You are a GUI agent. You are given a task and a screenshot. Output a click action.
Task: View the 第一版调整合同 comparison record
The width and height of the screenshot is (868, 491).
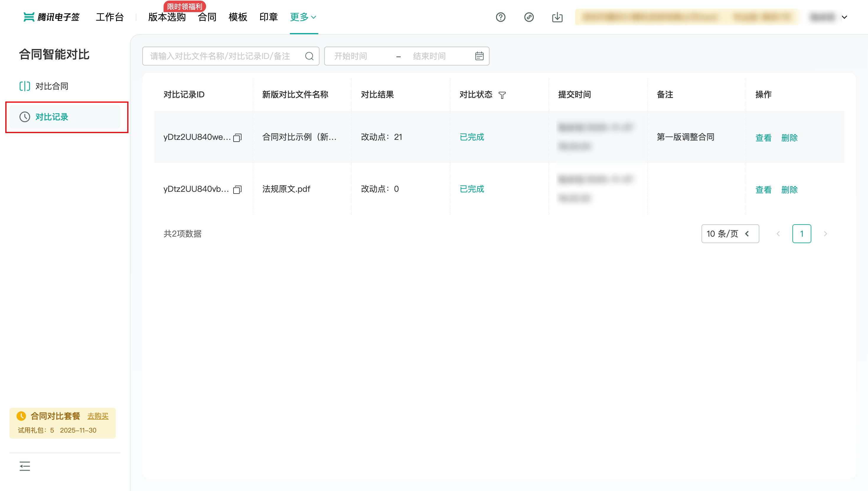(x=763, y=138)
